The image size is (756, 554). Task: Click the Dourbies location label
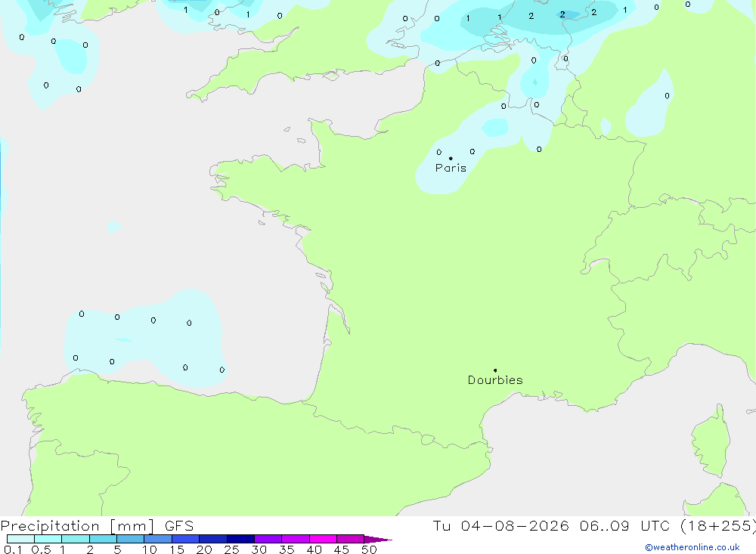495,380
